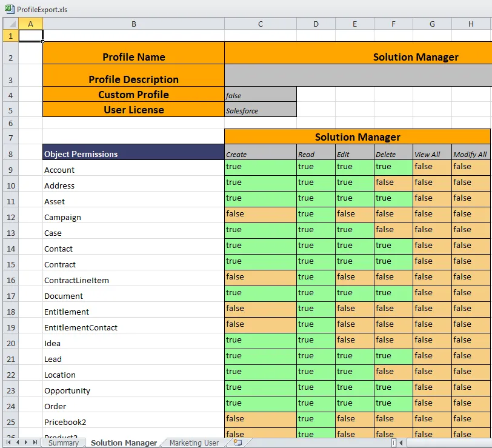The height and width of the screenshot is (448, 492).
Task: Click the tab split handle beside scrollbar
Action: coord(394,443)
